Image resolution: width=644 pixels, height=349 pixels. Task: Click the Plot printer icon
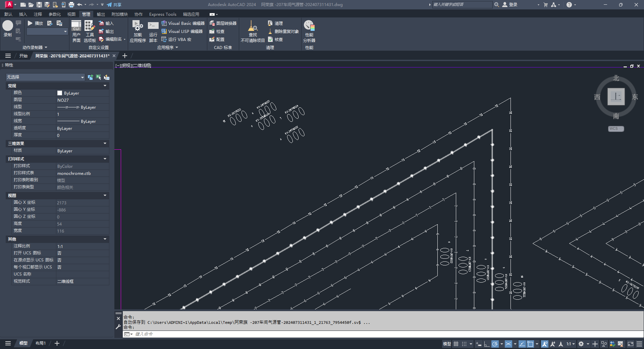(x=71, y=5)
